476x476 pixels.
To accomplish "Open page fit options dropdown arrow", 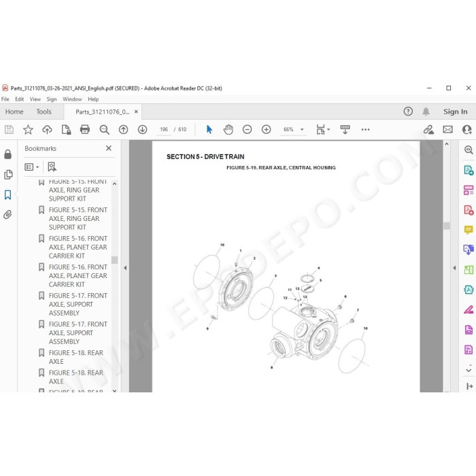I will pos(328,130).
